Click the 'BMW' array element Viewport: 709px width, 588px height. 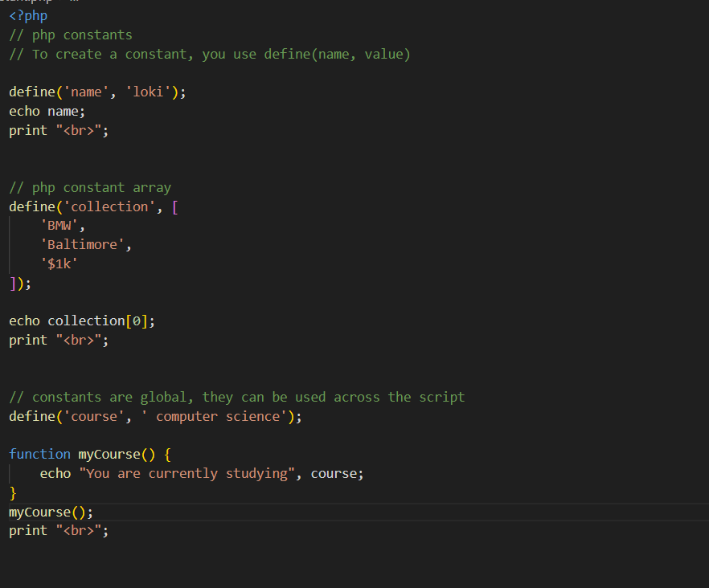59,226
